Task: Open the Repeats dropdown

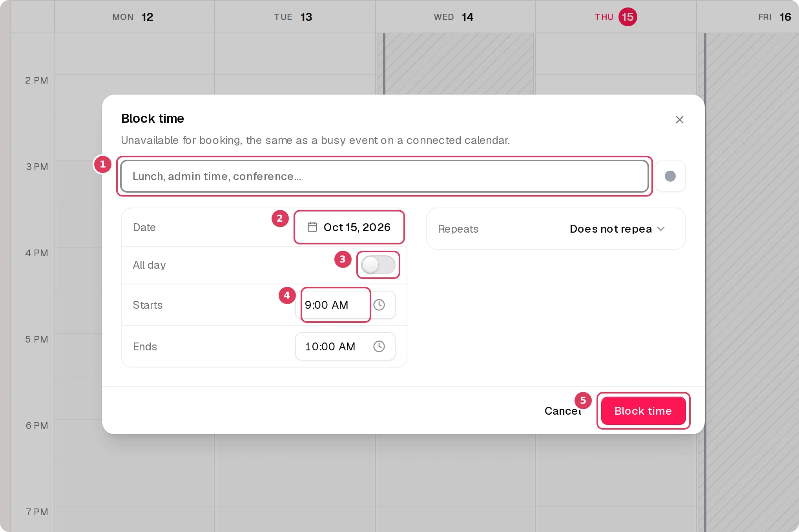Action: tap(617, 229)
